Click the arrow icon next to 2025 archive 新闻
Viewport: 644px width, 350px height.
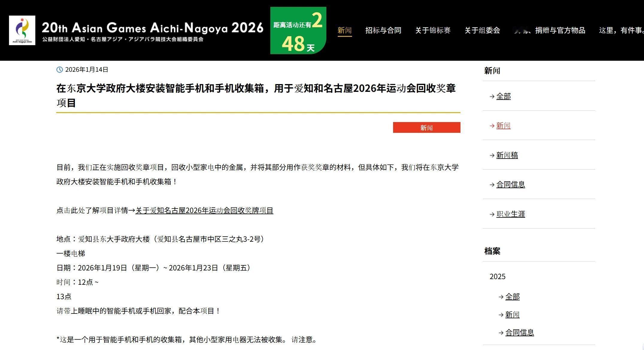pos(501,315)
